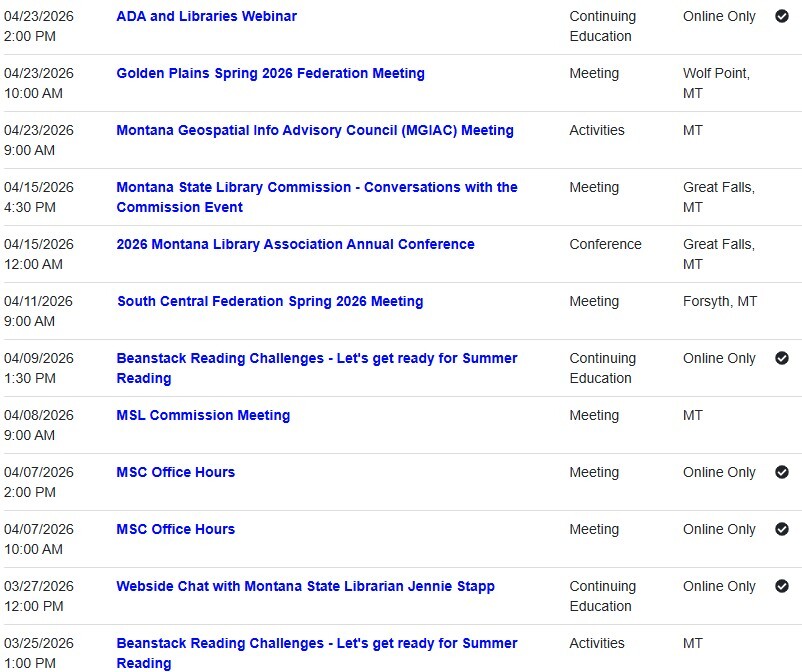Viewport: 802px width, 672px height.
Task: Open the 03/25 Beanstack Reading Challenges activities event
Action: click(x=317, y=653)
